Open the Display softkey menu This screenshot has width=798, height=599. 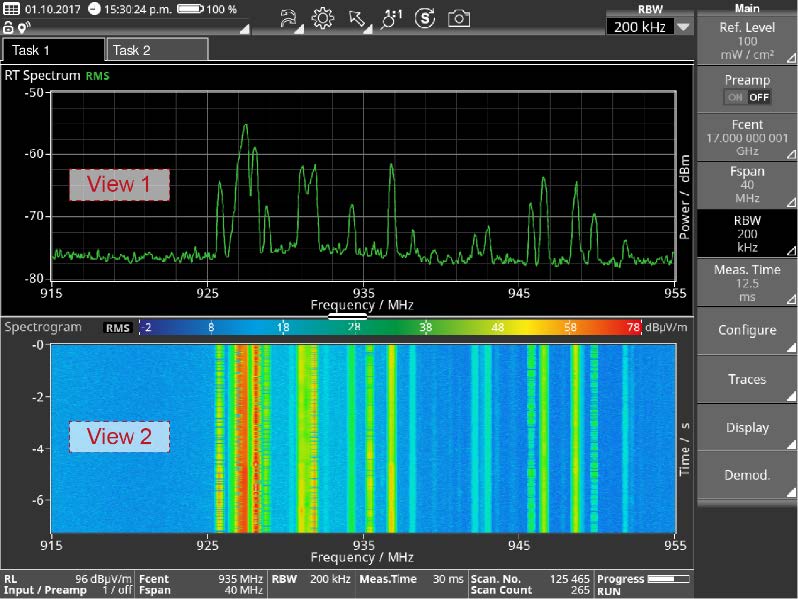pos(747,428)
